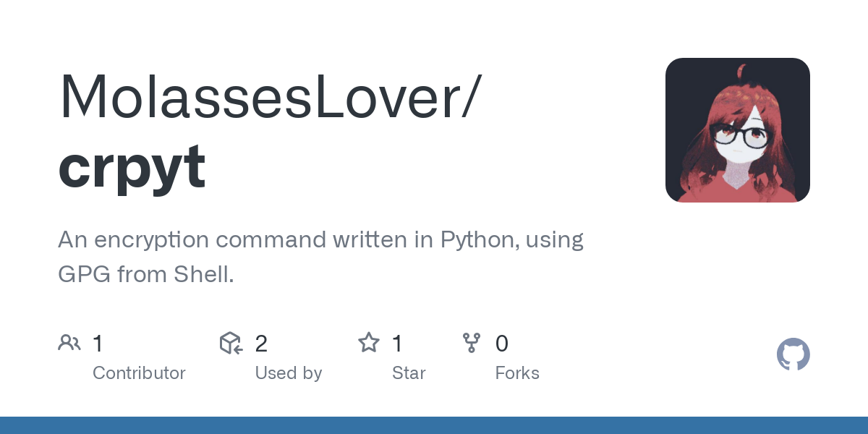Open the crpyt repository title
Image resolution: width=868 pixels, height=434 pixels.
[x=132, y=166]
